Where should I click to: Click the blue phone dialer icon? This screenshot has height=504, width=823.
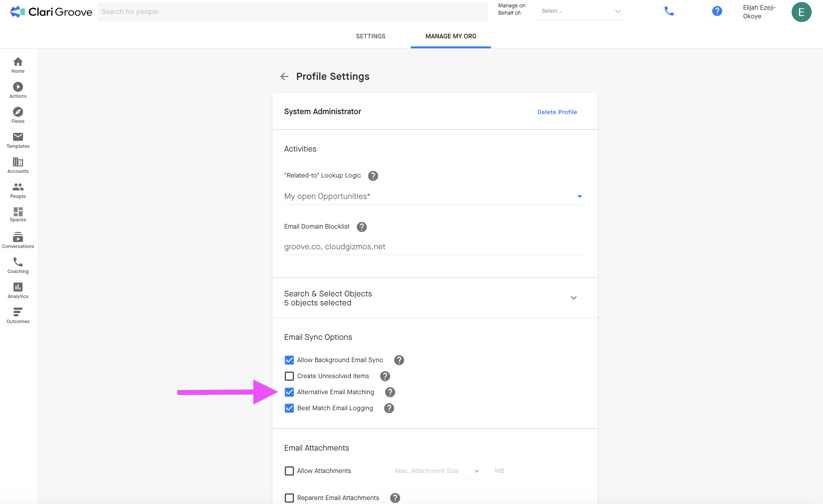(669, 11)
